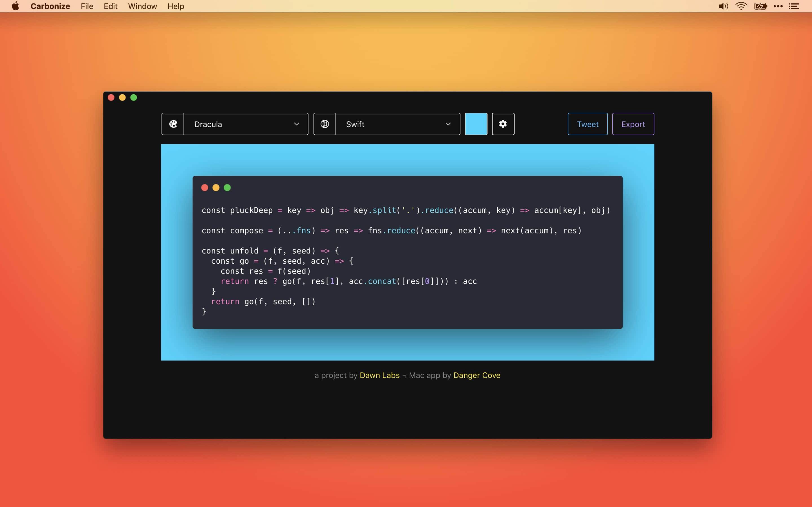812x507 pixels.
Task: Open the Edit menu
Action: [x=111, y=6]
